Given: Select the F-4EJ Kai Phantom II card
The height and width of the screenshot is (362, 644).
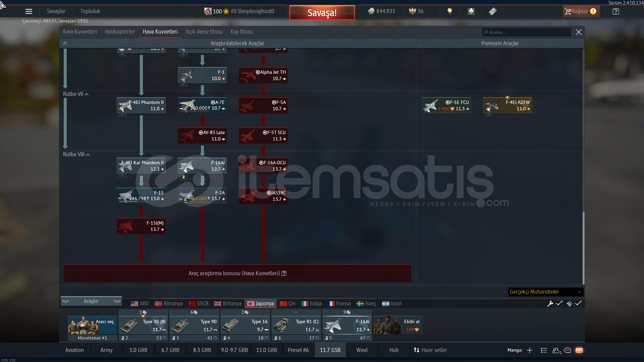Looking at the screenshot, I should tap(141, 166).
